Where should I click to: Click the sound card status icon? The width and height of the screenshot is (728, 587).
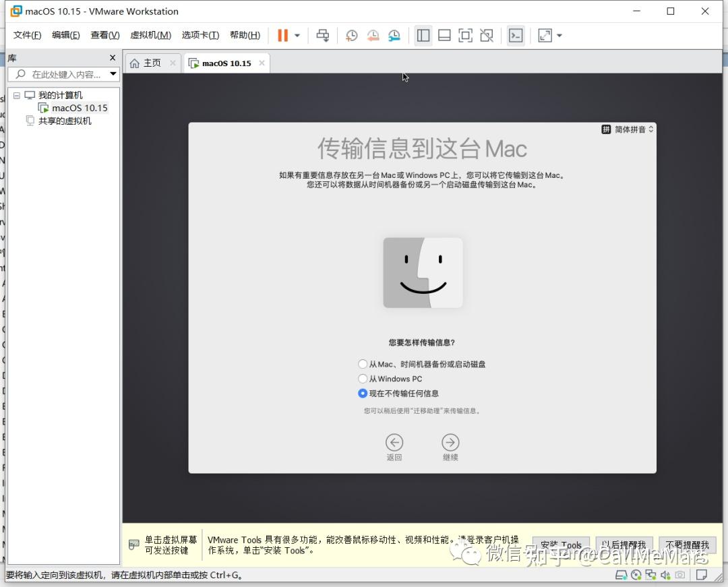(665, 576)
